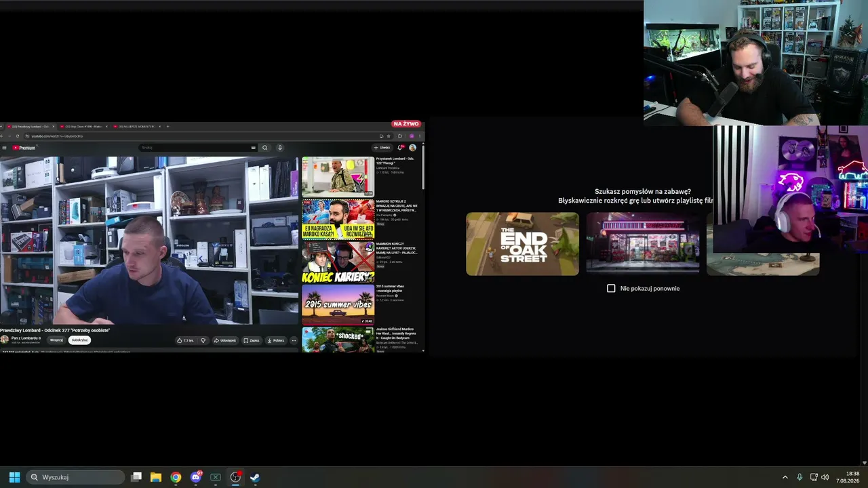This screenshot has height=488, width=868.
Task: Click the microphone tray icon
Action: (x=800, y=477)
